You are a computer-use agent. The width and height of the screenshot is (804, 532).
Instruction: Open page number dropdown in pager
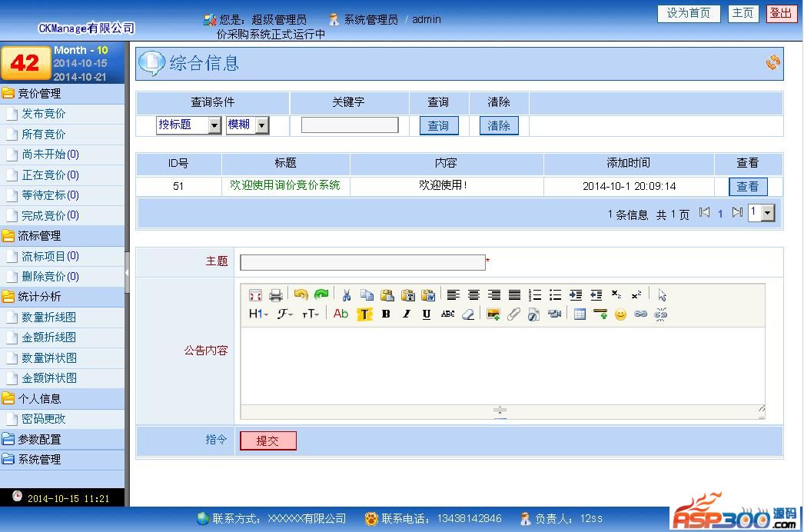click(x=762, y=213)
